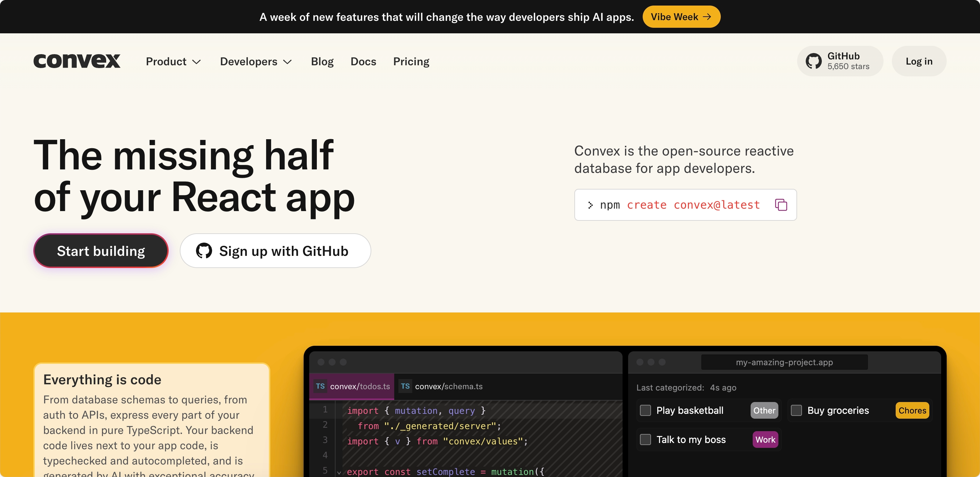This screenshot has height=477, width=980.
Task: Copy the npm create command
Action: point(781,205)
